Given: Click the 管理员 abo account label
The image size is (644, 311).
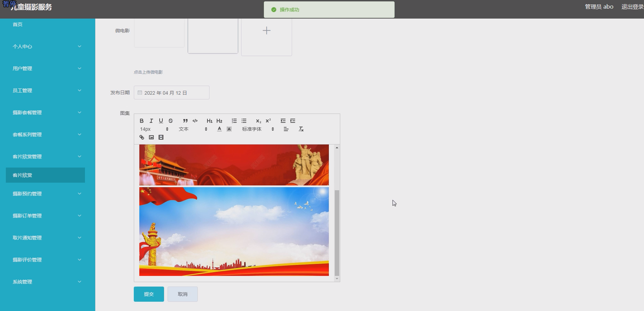Looking at the screenshot, I should (x=599, y=7).
